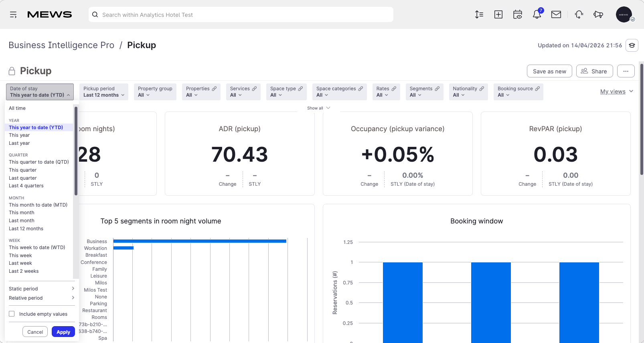Open the headset support icon
This screenshot has height=343, width=644.
579,15
